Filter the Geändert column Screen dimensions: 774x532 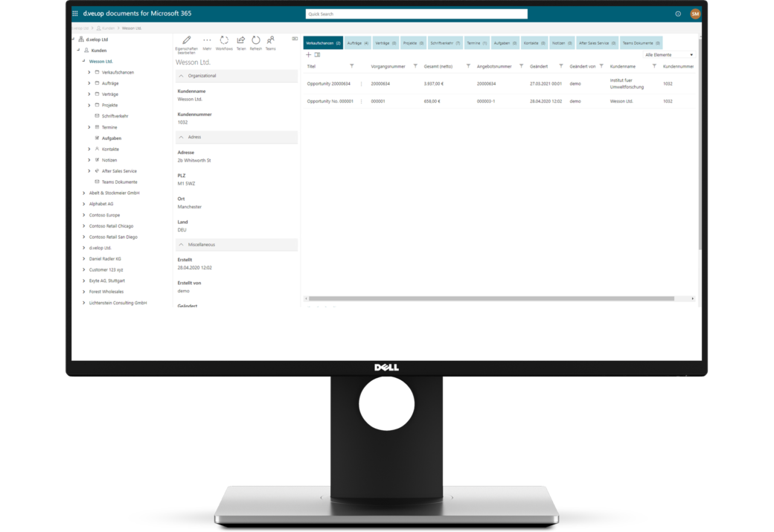click(561, 66)
